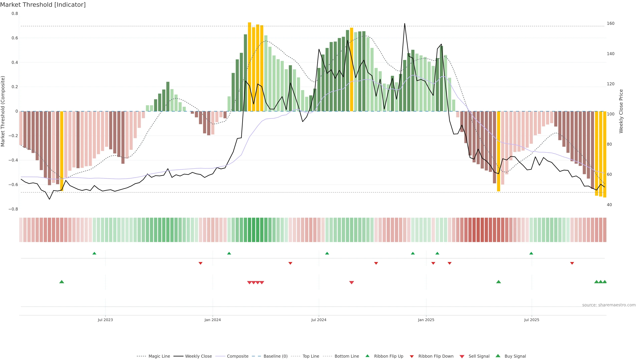This screenshot has width=644, height=362.
Task: Click the Jul 2025 x-axis label
Action: click(531, 320)
